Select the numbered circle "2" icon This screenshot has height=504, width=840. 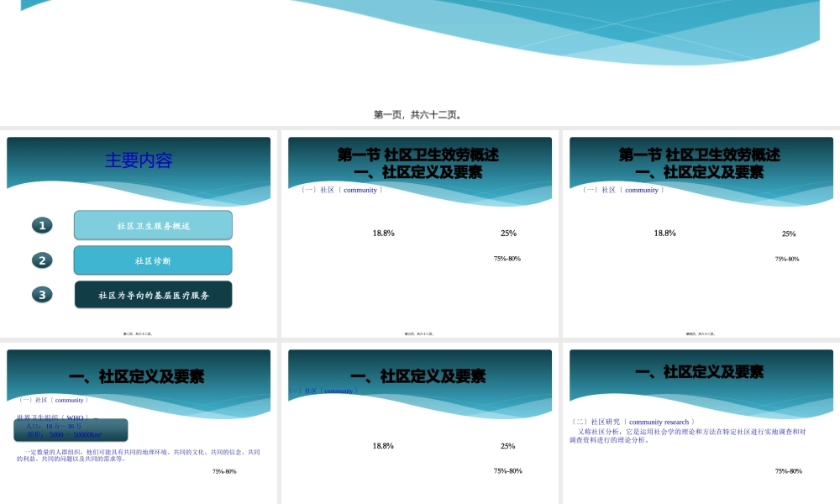click(42, 260)
